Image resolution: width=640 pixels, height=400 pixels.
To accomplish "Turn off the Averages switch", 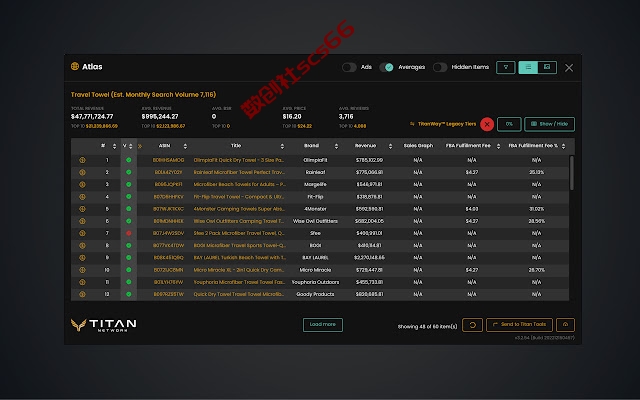I will [x=387, y=67].
